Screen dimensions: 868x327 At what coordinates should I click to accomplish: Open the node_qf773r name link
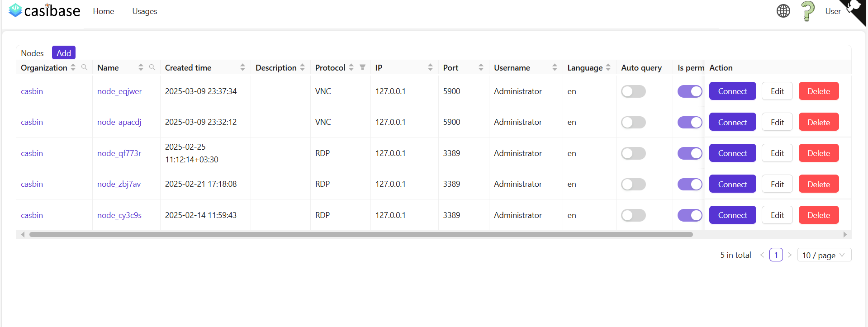click(119, 153)
